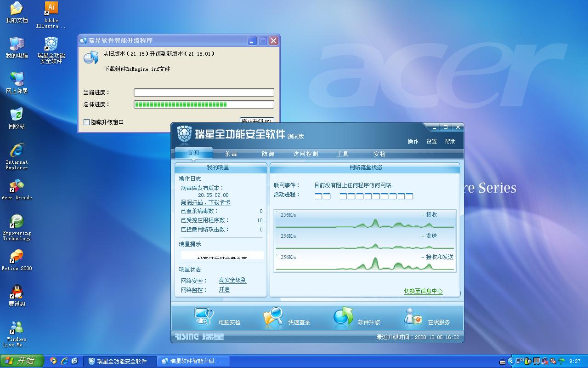Switch to 瑞星全功能安全软件 taskbar button
588x368 pixels.
pyautogui.click(x=119, y=361)
